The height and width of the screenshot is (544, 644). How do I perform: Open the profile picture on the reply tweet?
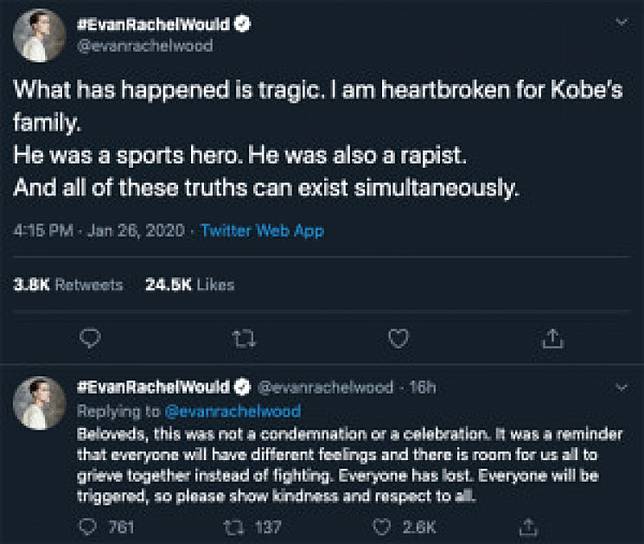[x=38, y=403]
